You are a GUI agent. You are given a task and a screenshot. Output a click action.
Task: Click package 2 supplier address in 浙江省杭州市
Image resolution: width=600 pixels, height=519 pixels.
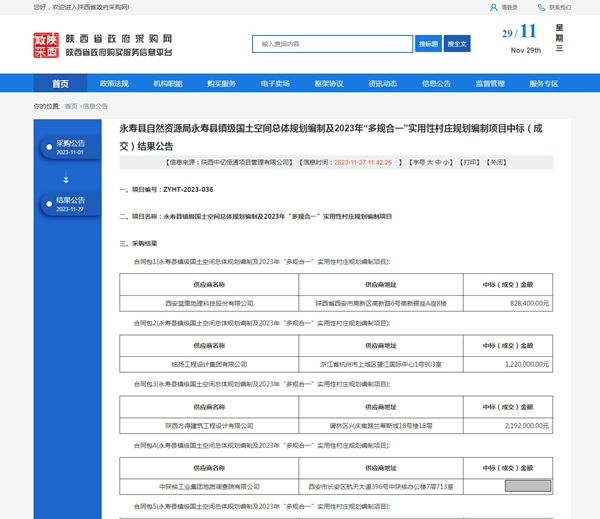[381, 364]
